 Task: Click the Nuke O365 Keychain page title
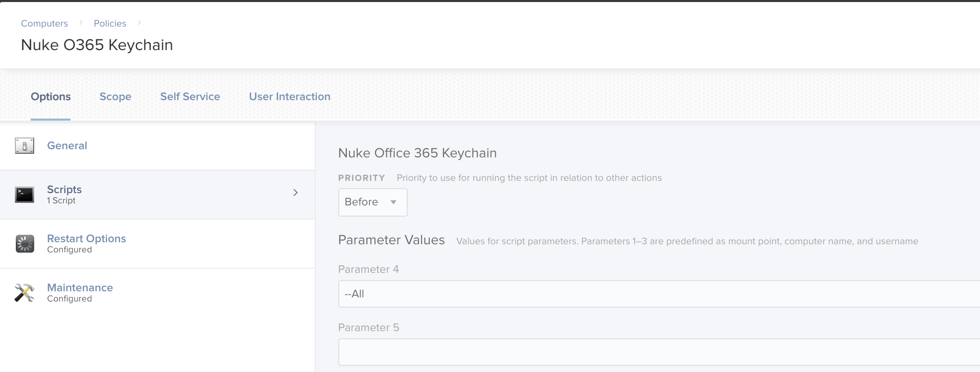point(97,45)
